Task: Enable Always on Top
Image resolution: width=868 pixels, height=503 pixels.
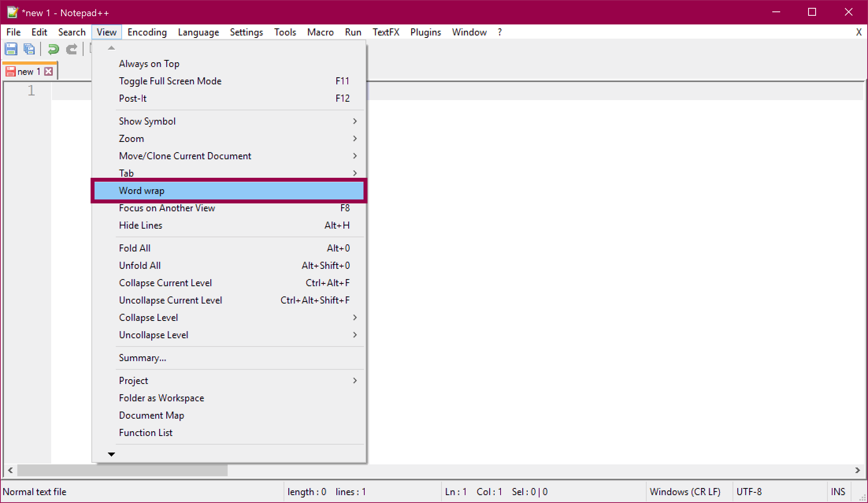Action: (x=149, y=64)
